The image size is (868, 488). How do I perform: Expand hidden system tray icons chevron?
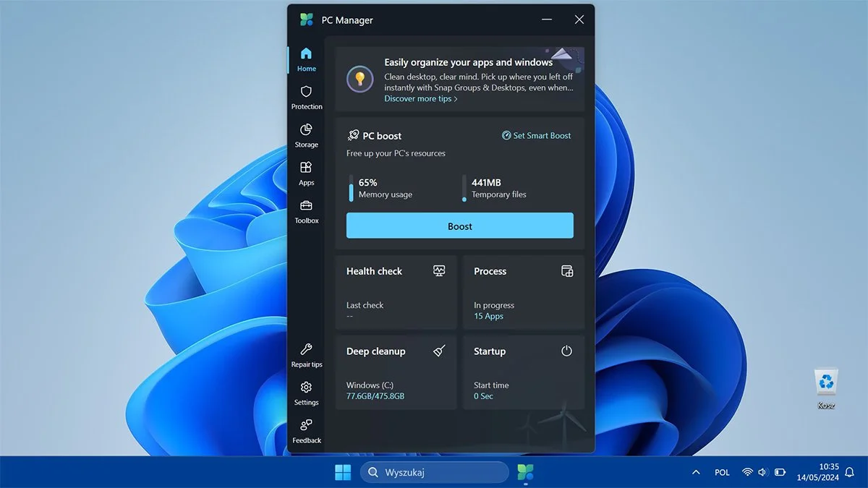695,472
